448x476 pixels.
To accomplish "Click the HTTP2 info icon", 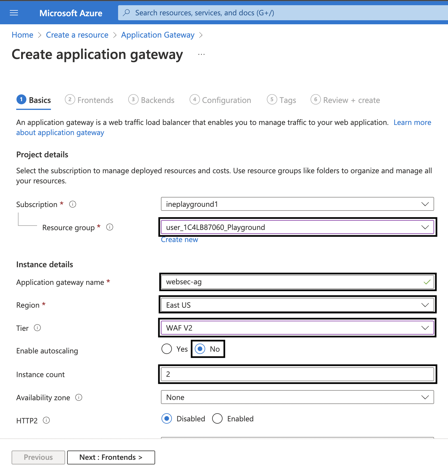I will (x=46, y=420).
